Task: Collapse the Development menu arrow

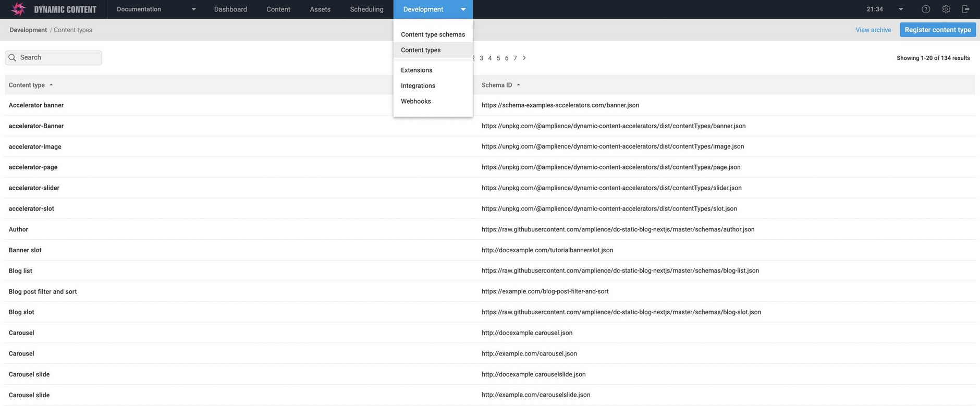Action: click(x=463, y=9)
